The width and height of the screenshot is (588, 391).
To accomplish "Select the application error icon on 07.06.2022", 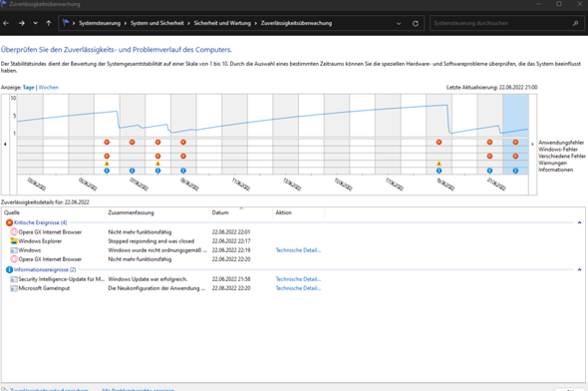I will point(132,143).
